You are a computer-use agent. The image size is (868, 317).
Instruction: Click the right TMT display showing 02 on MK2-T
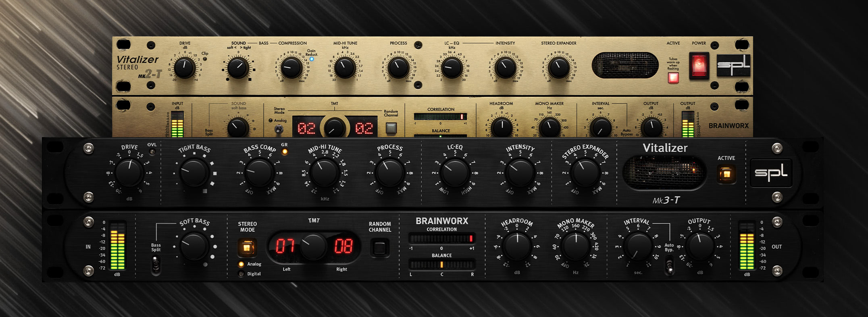coord(364,128)
